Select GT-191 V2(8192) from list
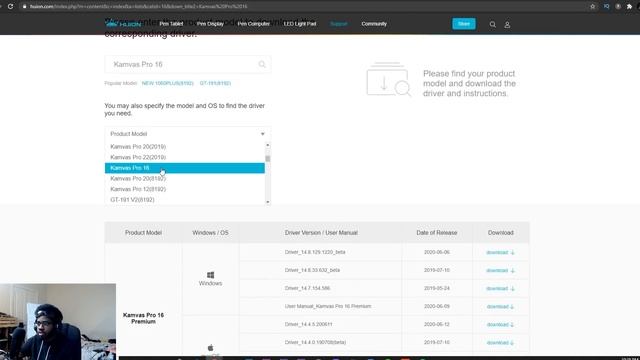 point(184,200)
